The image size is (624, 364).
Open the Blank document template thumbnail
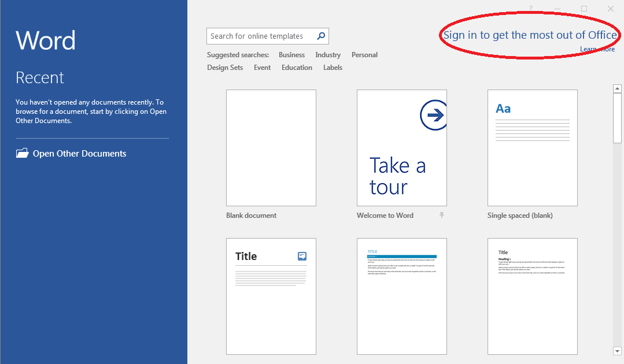coord(271,148)
